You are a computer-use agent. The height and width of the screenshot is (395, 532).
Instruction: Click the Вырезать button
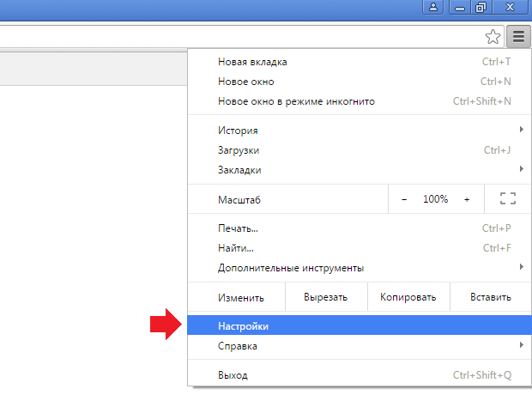pos(326,297)
